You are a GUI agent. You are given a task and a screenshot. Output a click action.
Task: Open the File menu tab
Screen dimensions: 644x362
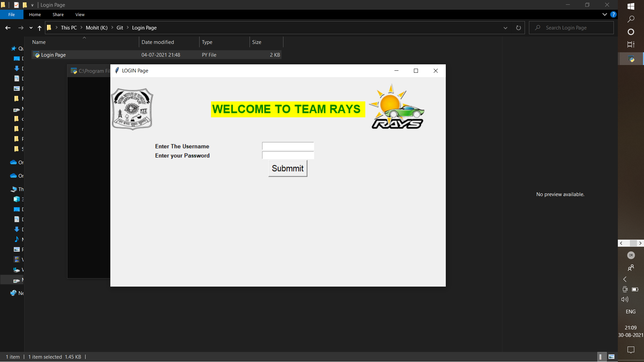click(x=12, y=14)
